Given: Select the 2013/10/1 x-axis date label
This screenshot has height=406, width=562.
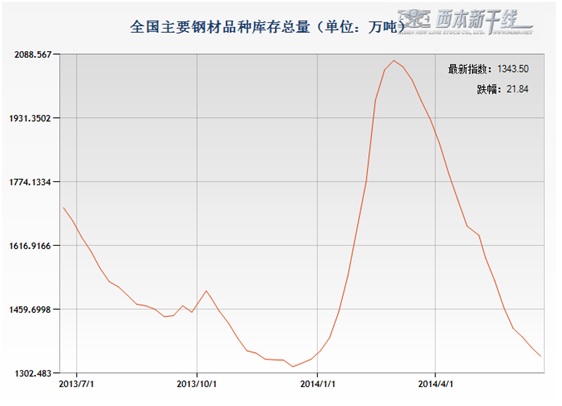Looking at the screenshot, I should (196, 384).
